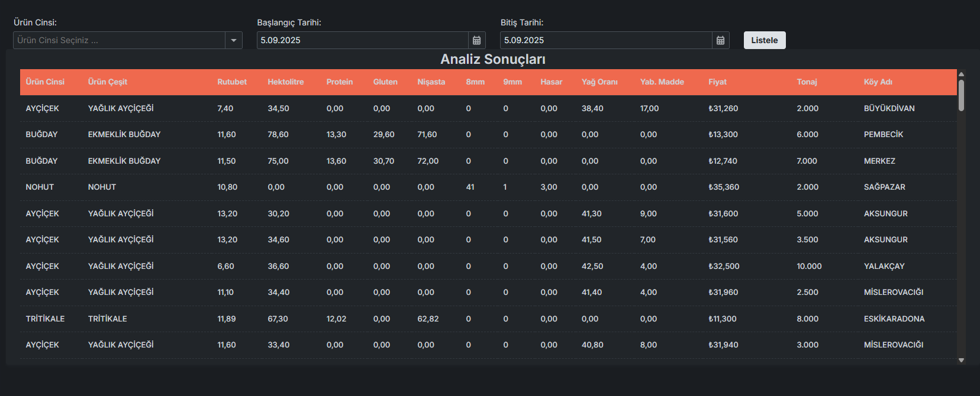Select the NOHUT row from SAĞPAZAR

coord(473,187)
